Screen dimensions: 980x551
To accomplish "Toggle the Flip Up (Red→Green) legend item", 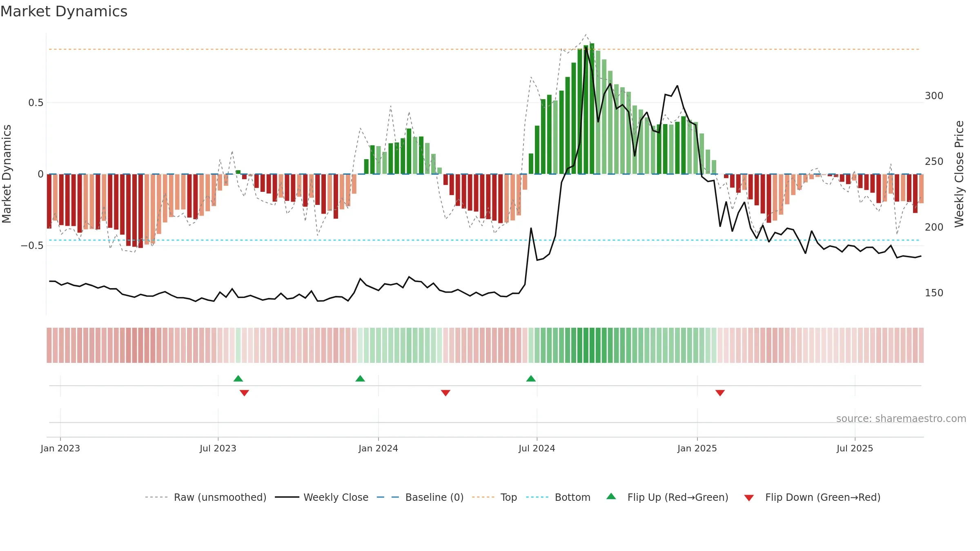I will coord(667,497).
